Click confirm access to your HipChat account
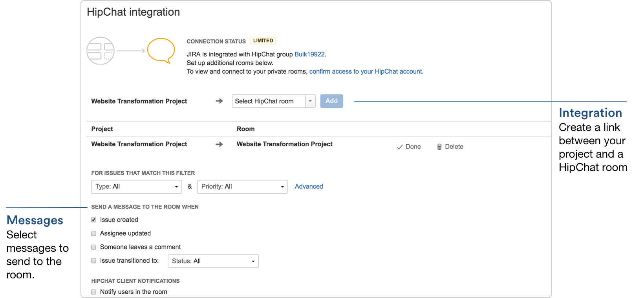Viewport: 644px width, 298px height. [x=366, y=72]
